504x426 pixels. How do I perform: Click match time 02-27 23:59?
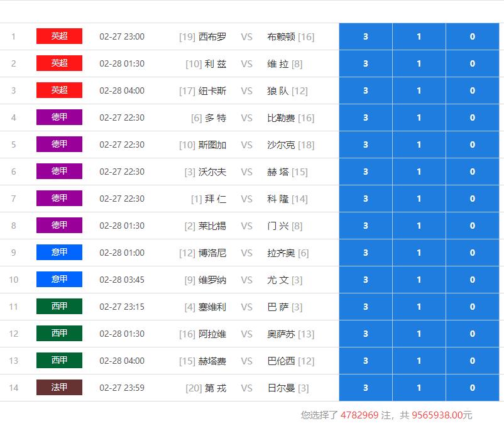(x=122, y=388)
